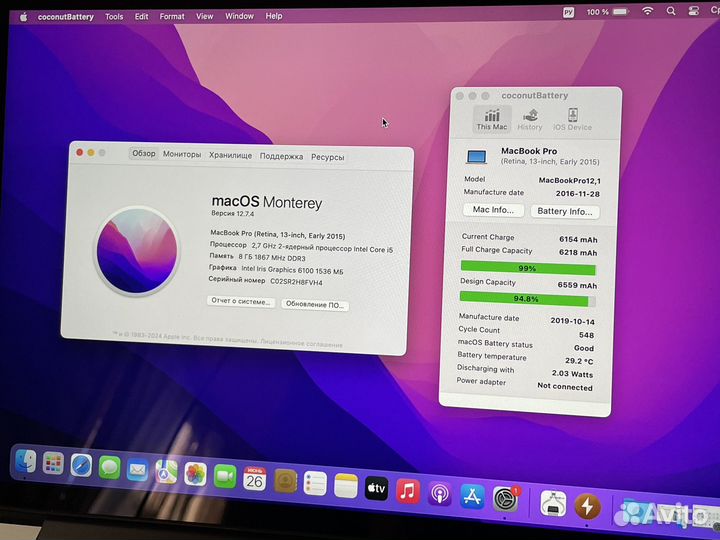Switch the РУ input source indicator
This screenshot has width=720, height=540.
pyautogui.click(x=568, y=12)
